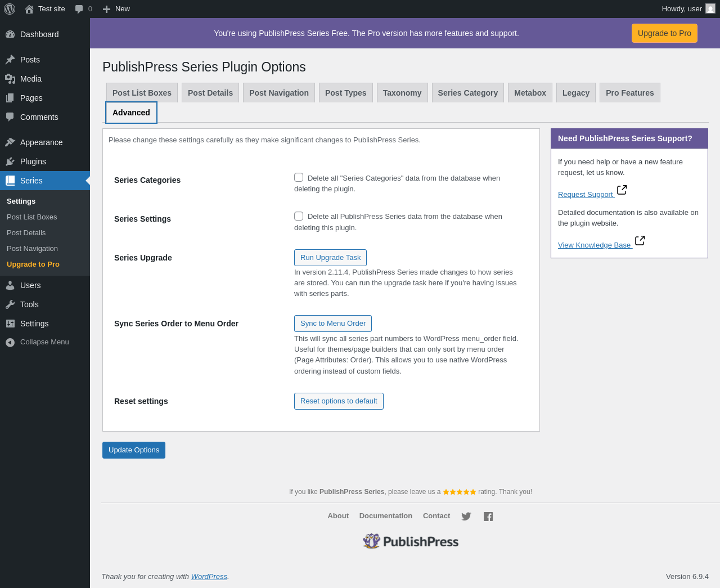Screen dimensions: 720x588
Task: Click the Appearance paintbrush icon
Action: [10, 142]
